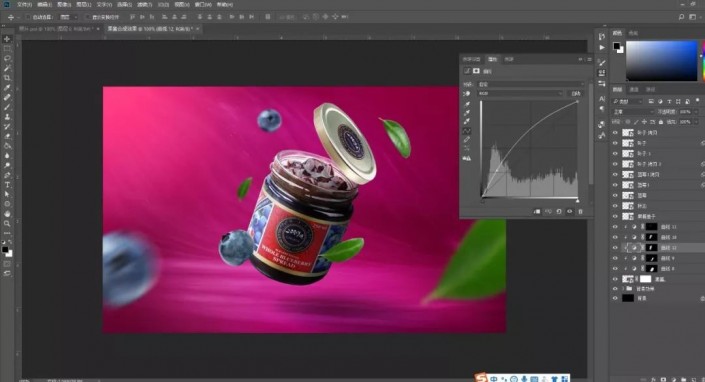
Task: Switch to the Channels tab beside Layers
Action: 634,89
